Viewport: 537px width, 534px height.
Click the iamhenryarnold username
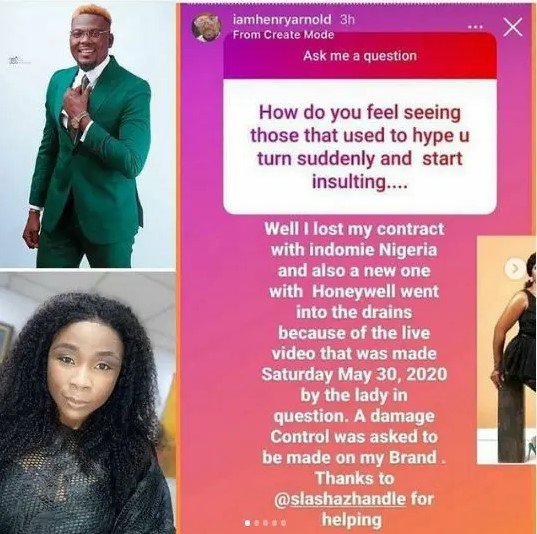tap(282, 20)
